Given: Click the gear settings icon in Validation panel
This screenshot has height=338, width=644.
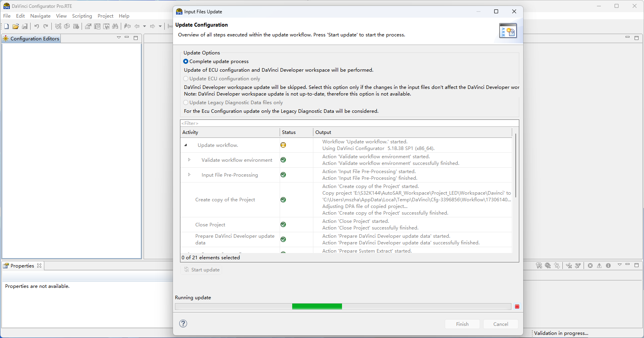Looking at the screenshot, I should tap(548, 266).
